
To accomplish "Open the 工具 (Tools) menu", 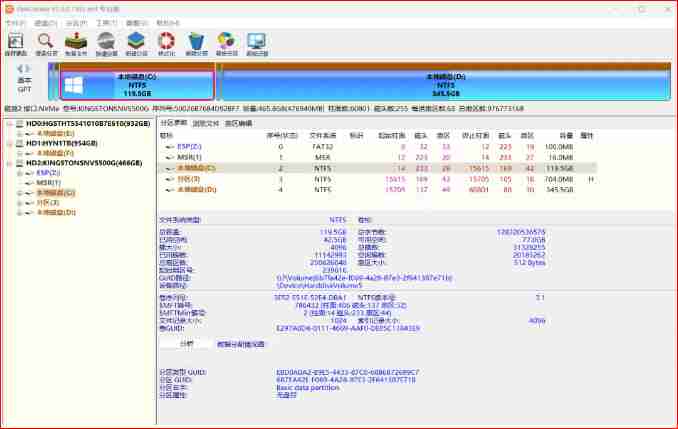I will click(100, 22).
